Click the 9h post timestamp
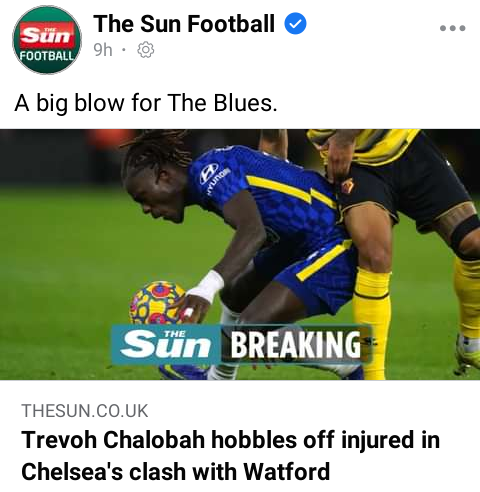Viewport: 480px width, 492px height. tap(103, 50)
